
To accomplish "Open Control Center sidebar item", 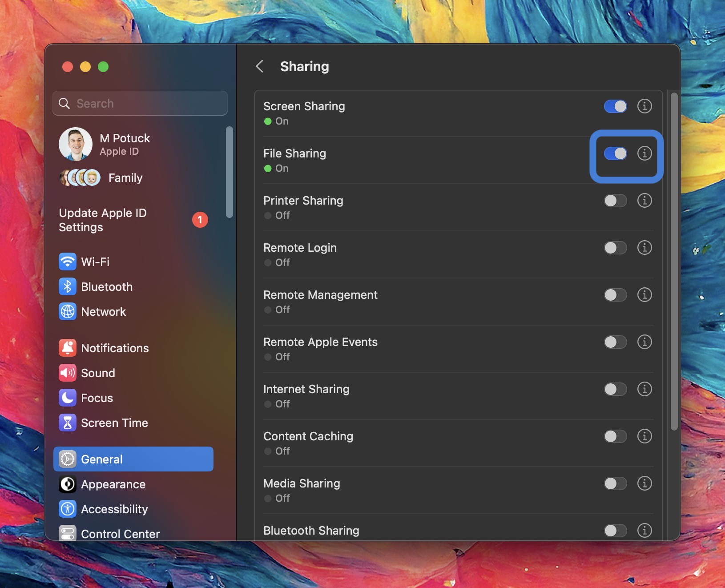I will 120,534.
